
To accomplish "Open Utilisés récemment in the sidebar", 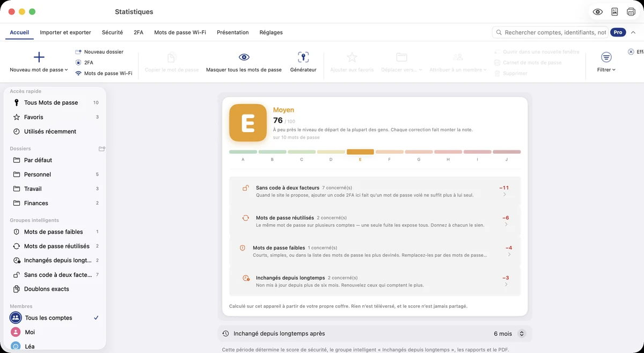I will 56,131.
